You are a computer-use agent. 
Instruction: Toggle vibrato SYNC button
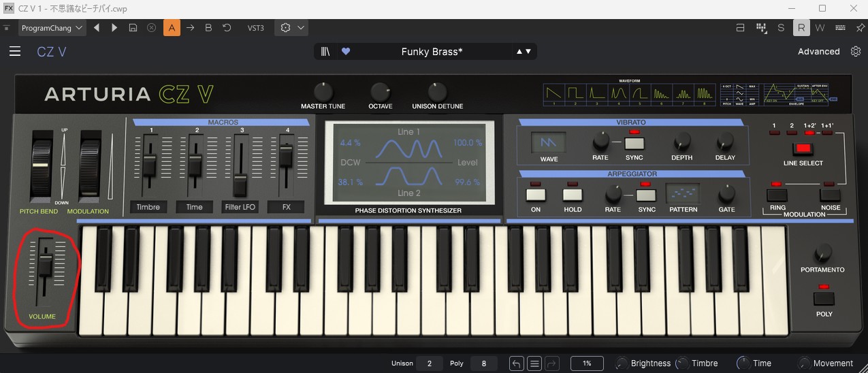point(634,142)
